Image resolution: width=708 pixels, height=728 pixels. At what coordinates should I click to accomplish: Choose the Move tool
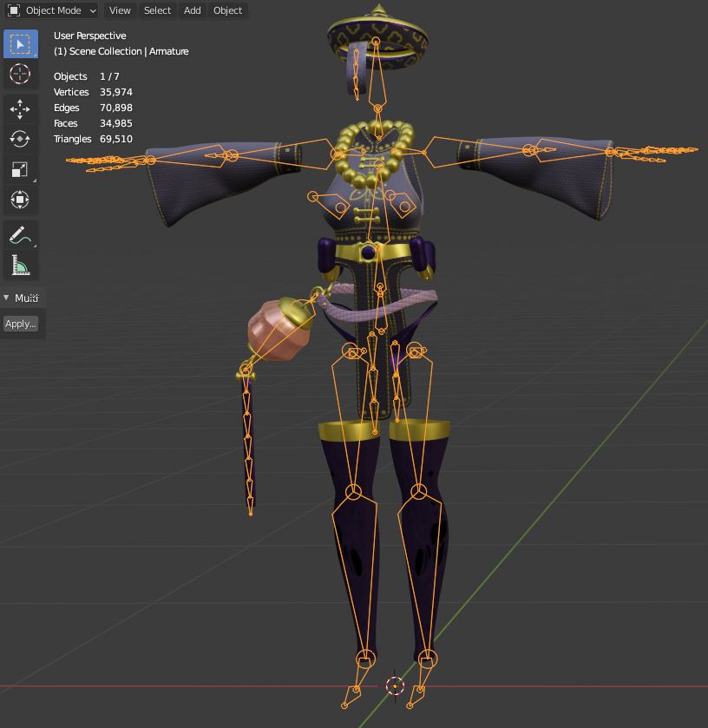[x=21, y=109]
